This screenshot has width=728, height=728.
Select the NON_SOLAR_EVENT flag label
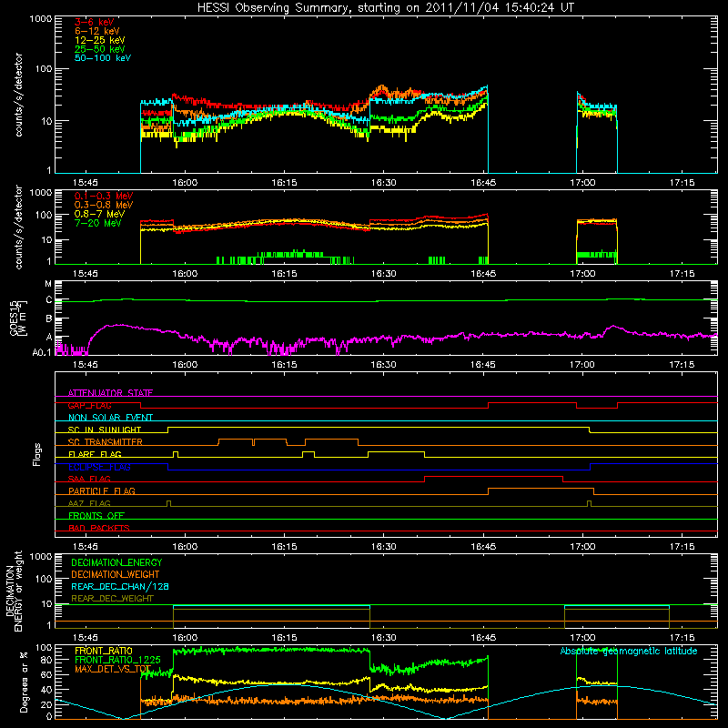[x=110, y=418]
